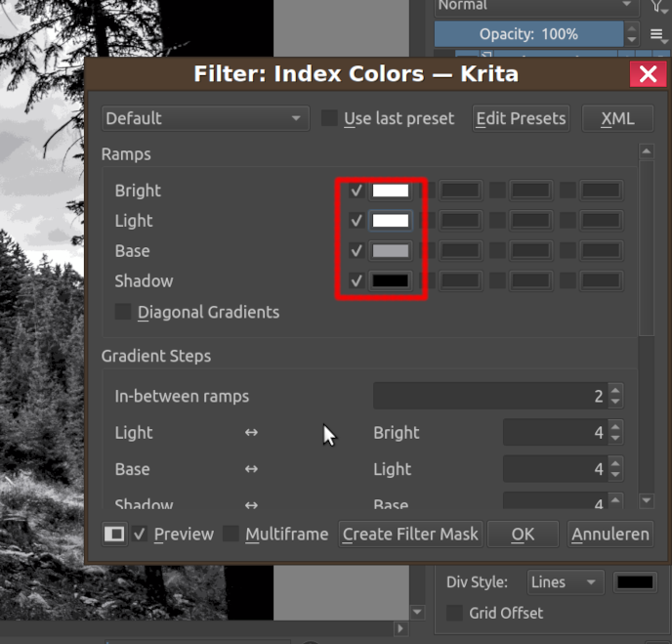Toggle the Use last preset checkbox
The image size is (672, 644).
tap(330, 118)
